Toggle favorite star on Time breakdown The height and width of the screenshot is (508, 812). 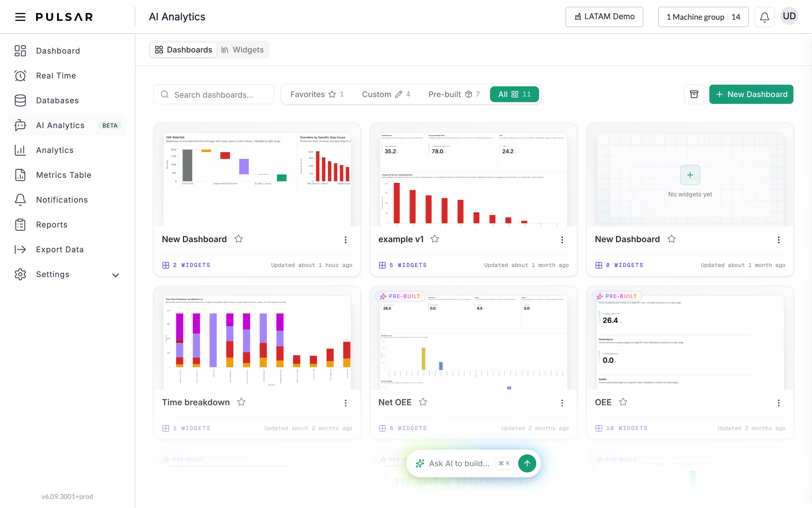[241, 402]
